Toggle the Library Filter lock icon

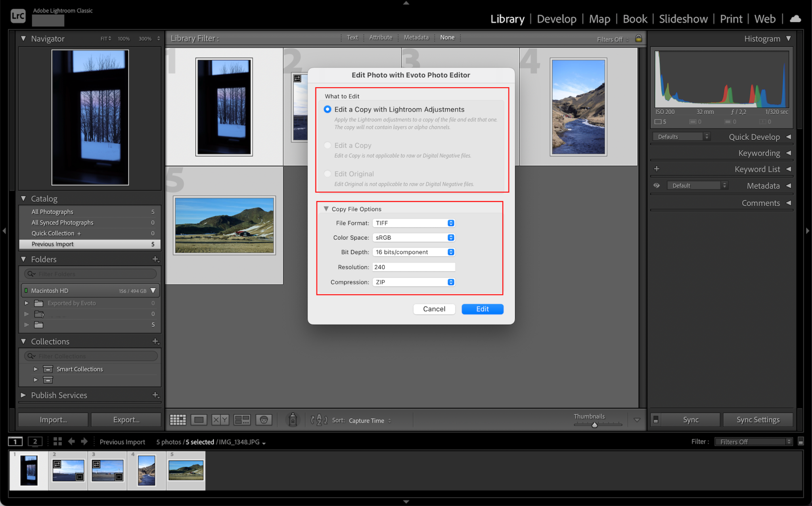[x=638, y=38]
